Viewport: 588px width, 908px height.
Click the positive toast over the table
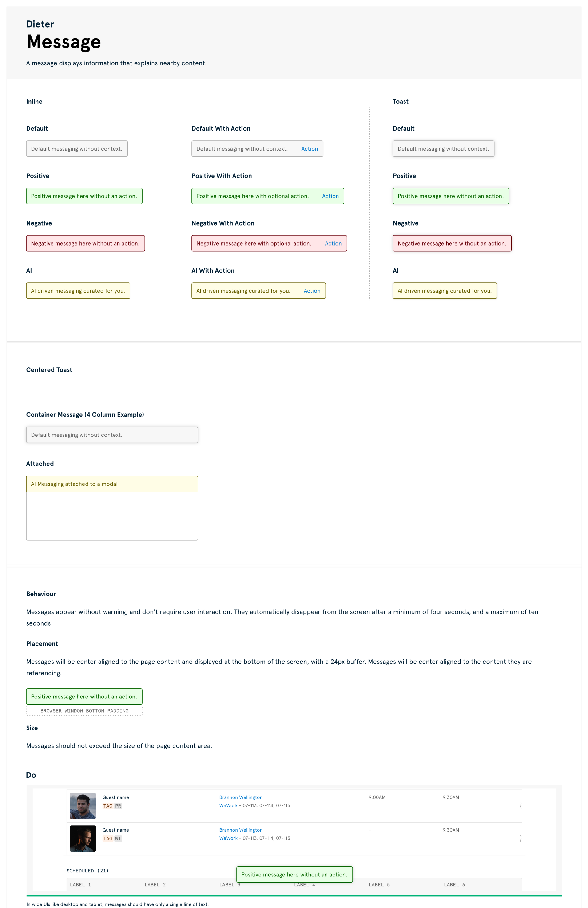click(x=294, y=874)
